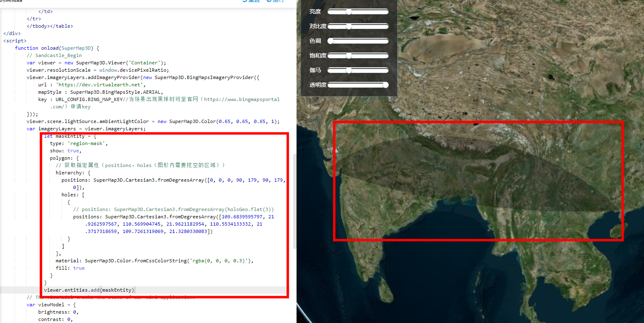644x323 pixels.
Task: Click the 'viewer.resolutionScale = window.devicePixelRatio;' line
Action: (x=98, y=70)
